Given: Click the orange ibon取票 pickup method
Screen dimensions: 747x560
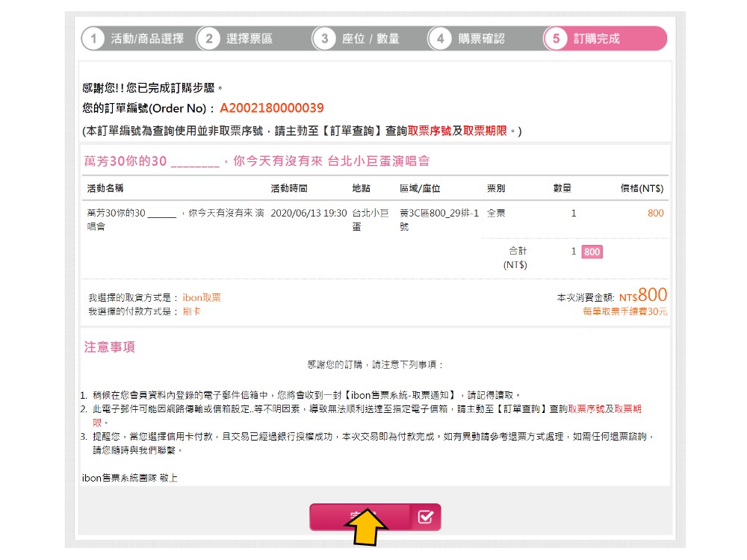Looking at the screenshot, I should [x=202, y=298].
